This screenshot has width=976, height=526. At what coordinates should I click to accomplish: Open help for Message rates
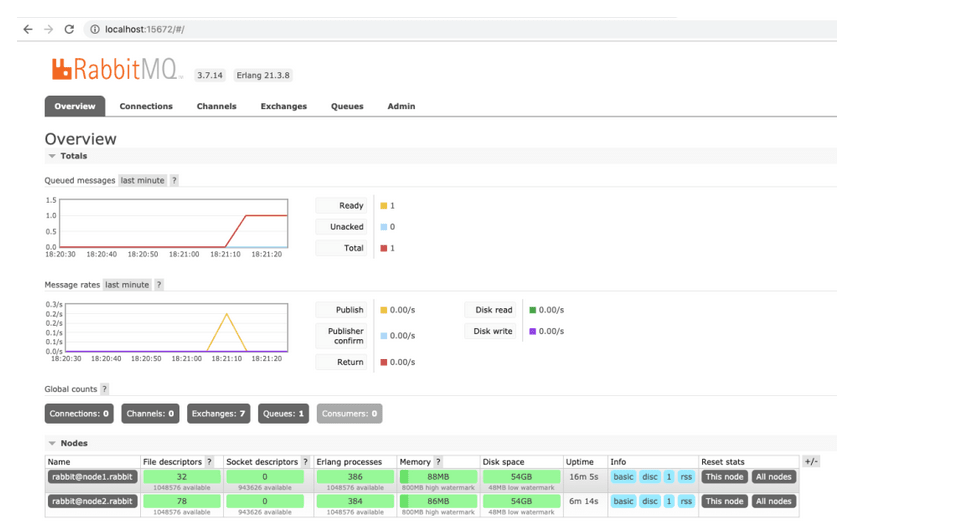[x=159, y=285]
